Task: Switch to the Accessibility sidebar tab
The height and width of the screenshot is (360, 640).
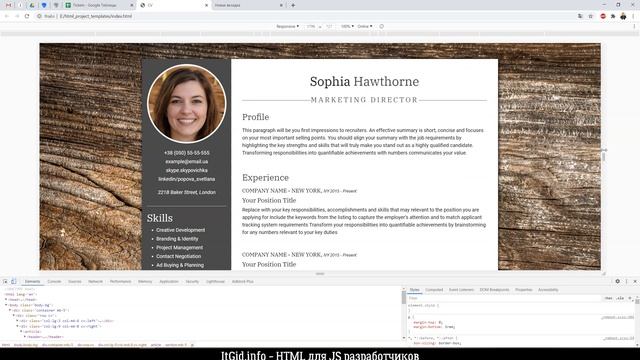Action: point(548,290)
